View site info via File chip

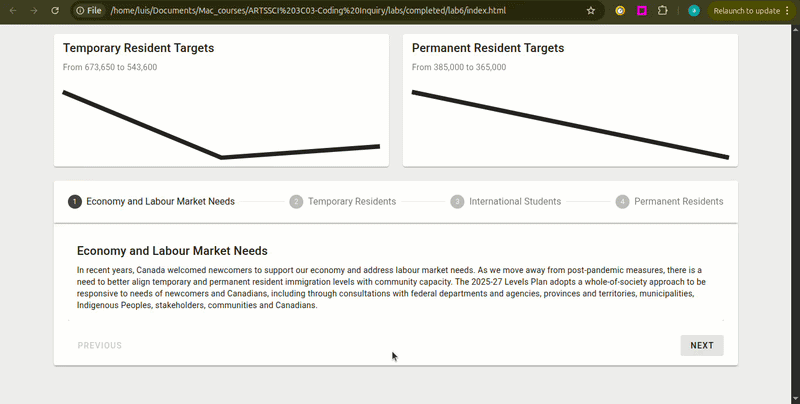(88, 10)
